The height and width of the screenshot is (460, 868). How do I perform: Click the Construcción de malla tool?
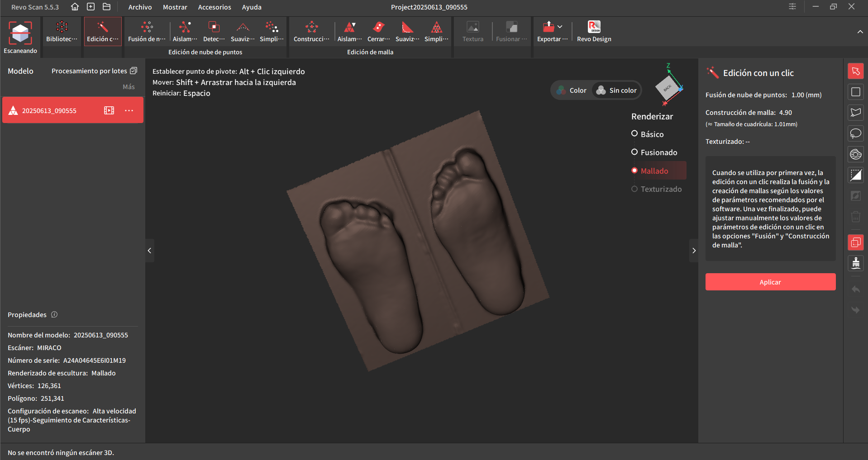(311, 32)
